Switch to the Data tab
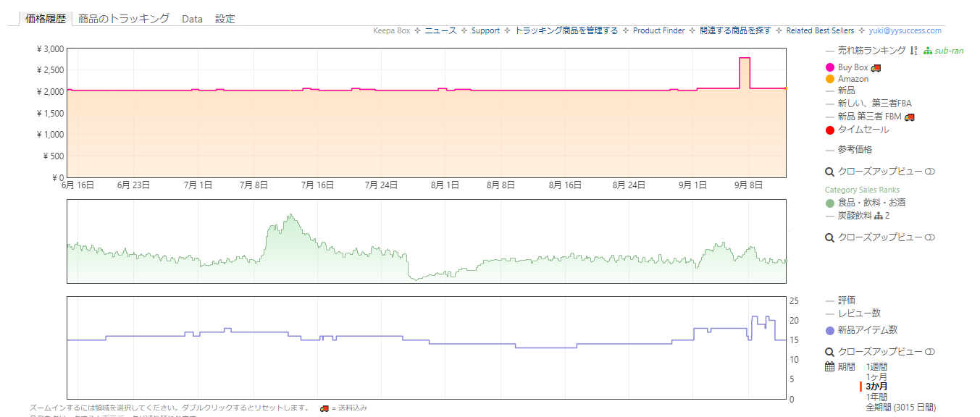 (x=192, y=19)
